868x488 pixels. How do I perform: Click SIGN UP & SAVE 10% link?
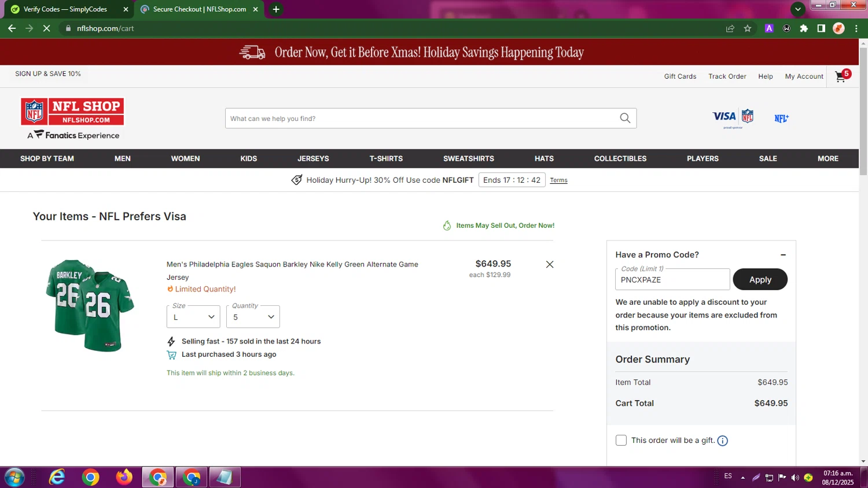[x=48, y=74]
